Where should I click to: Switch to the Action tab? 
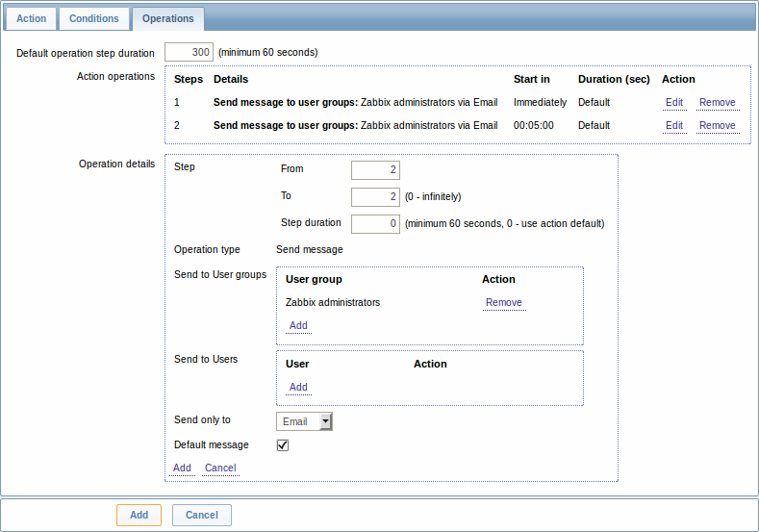[x=31, y=18]
